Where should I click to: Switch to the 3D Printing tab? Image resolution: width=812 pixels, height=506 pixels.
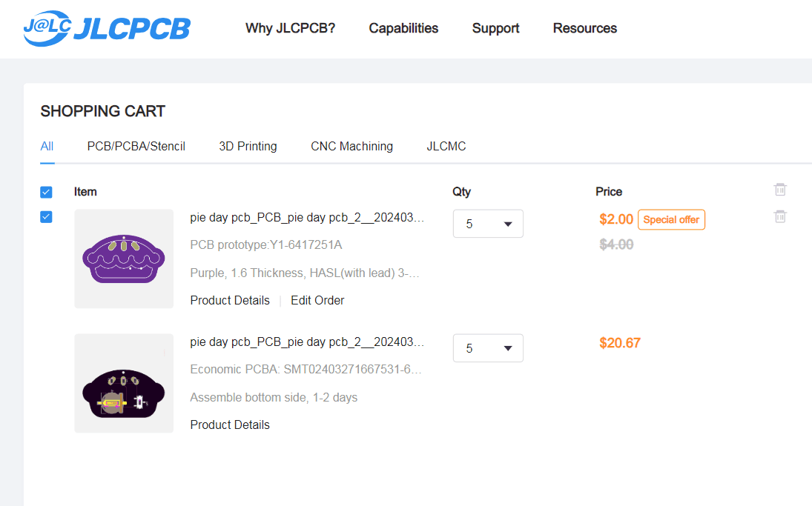click(248, 146)
